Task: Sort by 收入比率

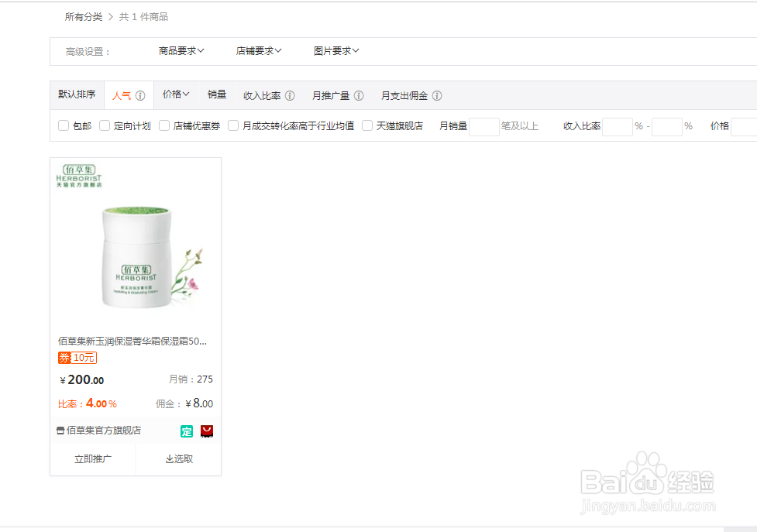Action: tap(262, 95)
